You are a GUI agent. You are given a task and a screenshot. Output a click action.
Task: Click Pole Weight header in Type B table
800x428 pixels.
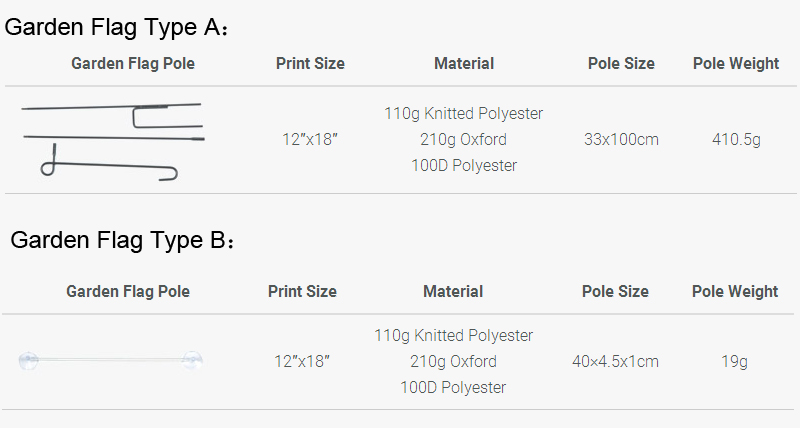(x=735, y=291)
